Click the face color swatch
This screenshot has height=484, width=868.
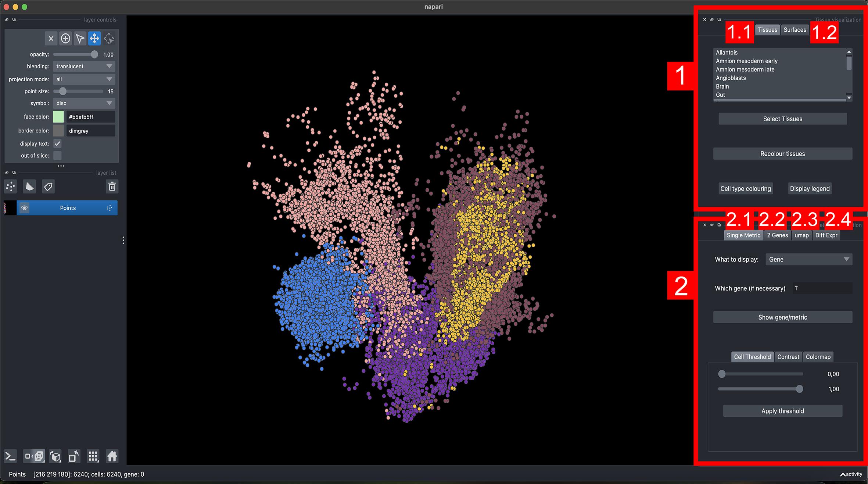click(58, 117)
